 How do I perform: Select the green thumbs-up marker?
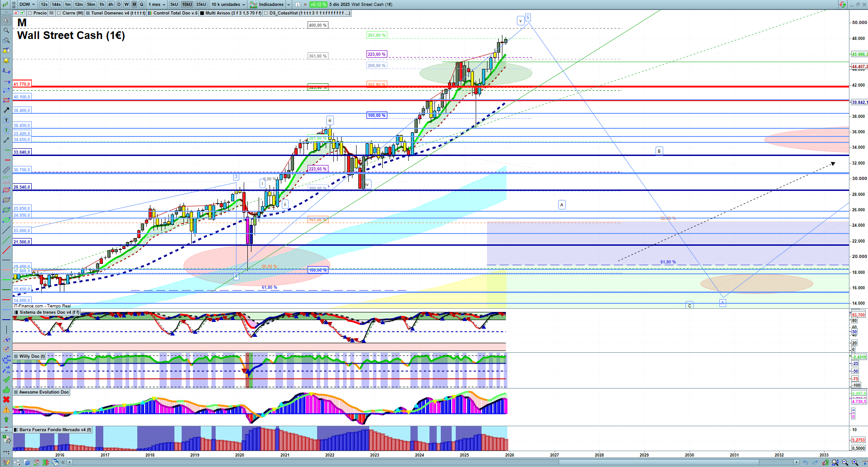click(6, 389)
